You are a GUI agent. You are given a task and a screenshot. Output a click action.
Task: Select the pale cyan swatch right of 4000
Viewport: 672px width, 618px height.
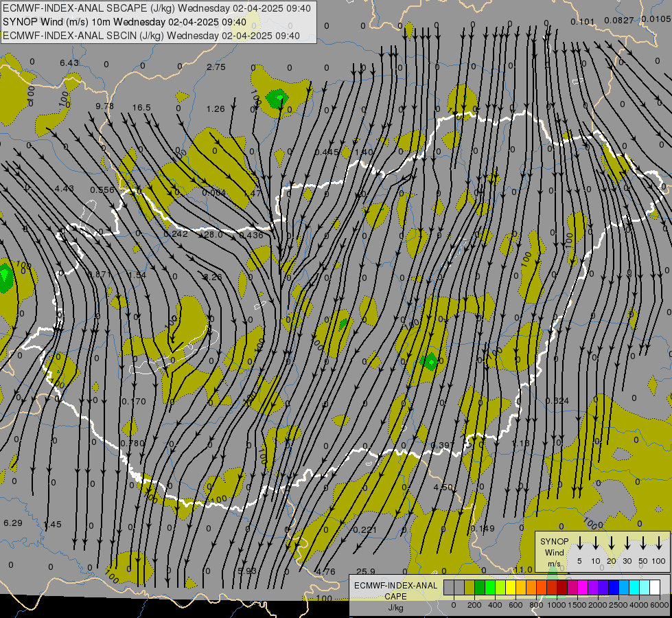(644, 588)
